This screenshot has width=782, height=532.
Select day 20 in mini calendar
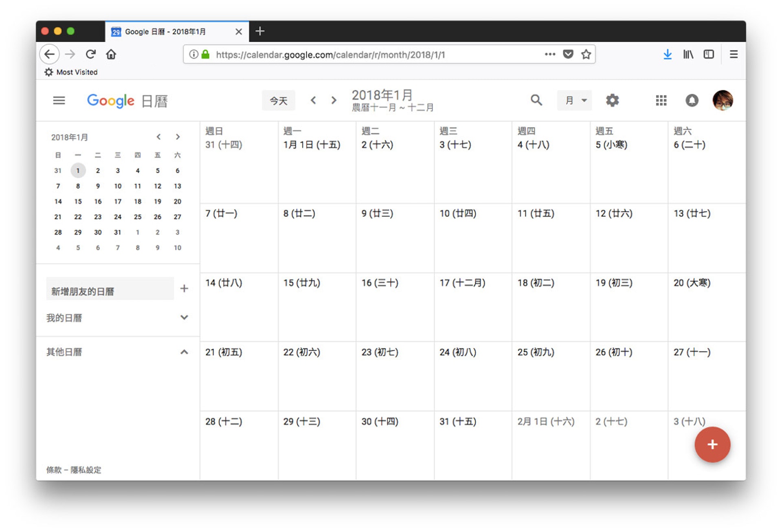coord(177,201)
